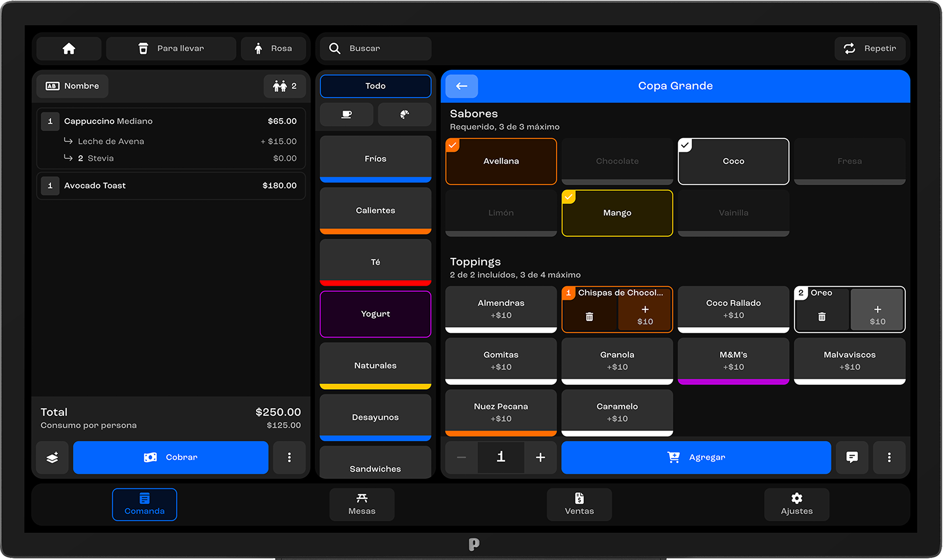Uncheck the Mango flavor
944x560 pixels.
pyautogui.click(x=617, y=213)
